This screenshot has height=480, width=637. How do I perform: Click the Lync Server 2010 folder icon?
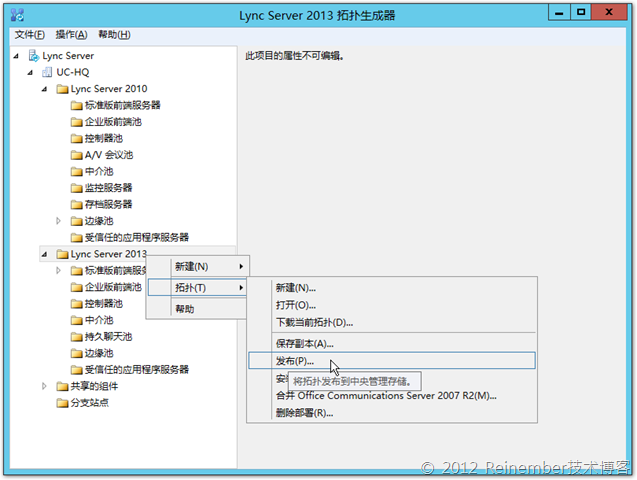coord(62,89)
